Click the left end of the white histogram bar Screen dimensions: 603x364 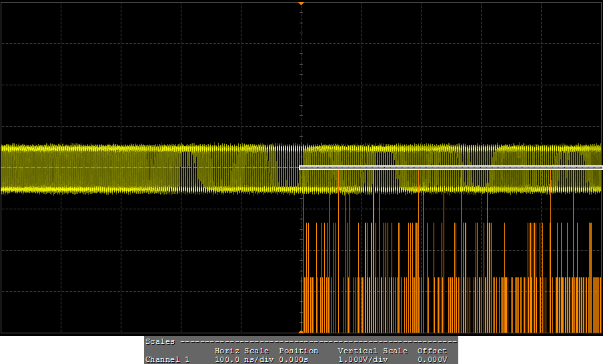[x=302, y=168]
